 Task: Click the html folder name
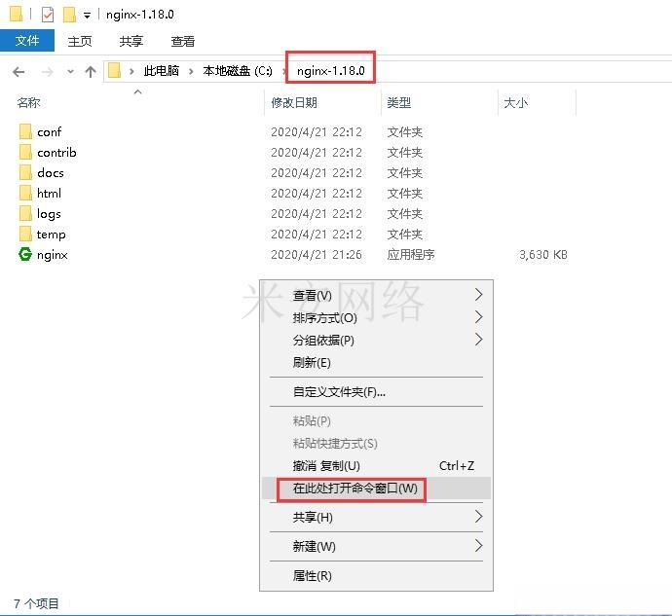[x=49, y=194]
